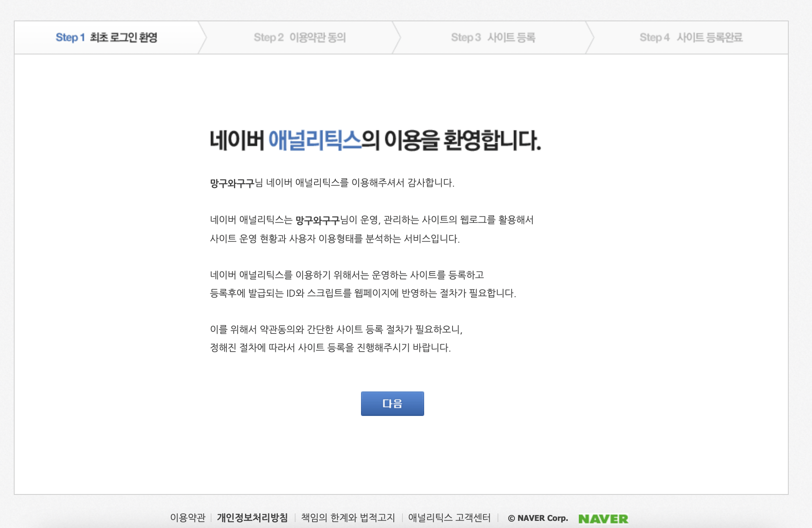
Task: Click the green NAVER logo
Action: coord(603,519)
